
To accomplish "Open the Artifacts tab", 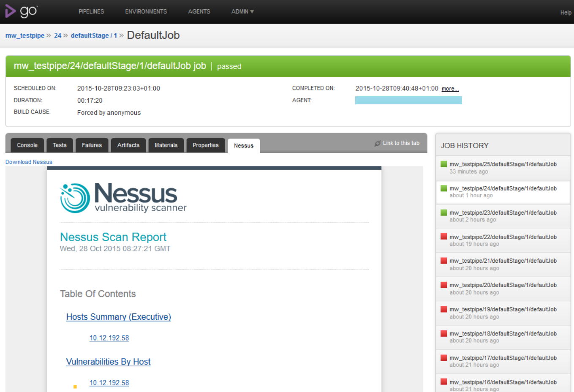I will pyautogui.click(x=128, y=145).
